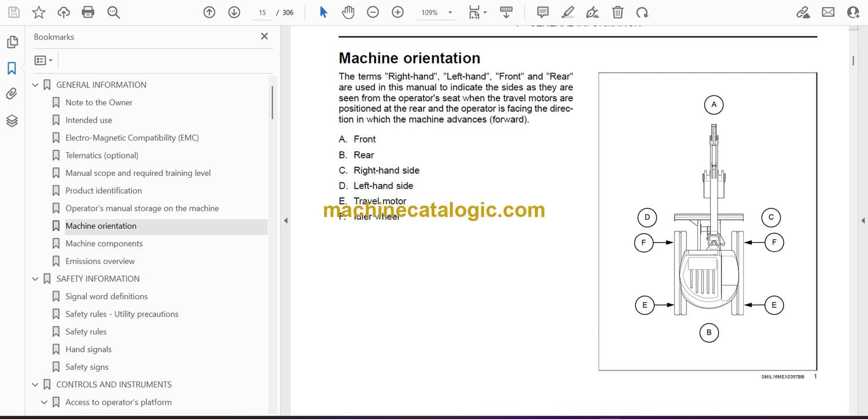Click the page number input field
The height and width of the screenshot is (419, 868).
coord(262,12)
